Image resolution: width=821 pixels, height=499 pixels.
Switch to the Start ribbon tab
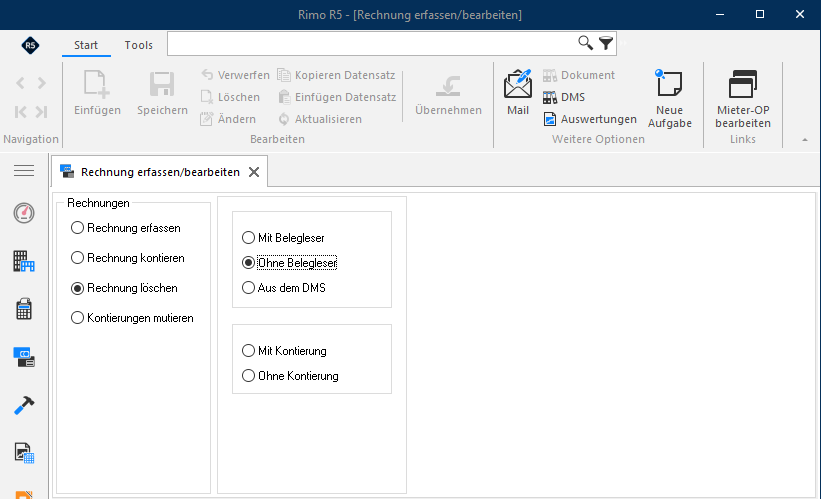(86, 45)
